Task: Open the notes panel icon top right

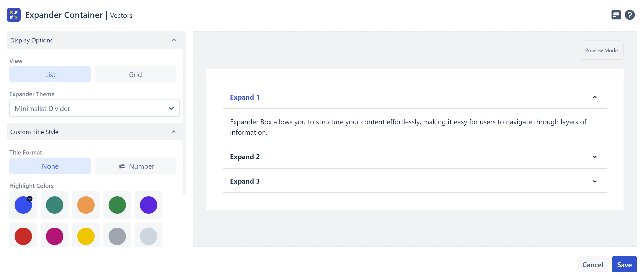Action: click(x=616, y=15)
